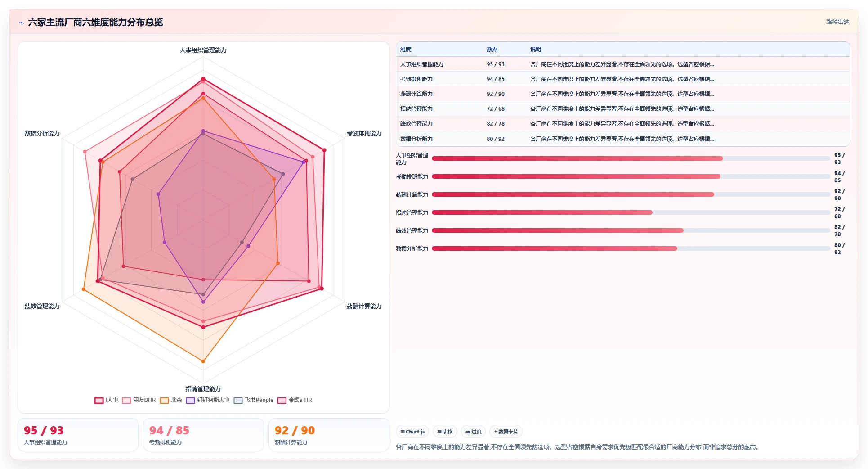The height and width of the screenshot is (469, 868).
Task: Click the 数据 column header
Action: (492, 50)
